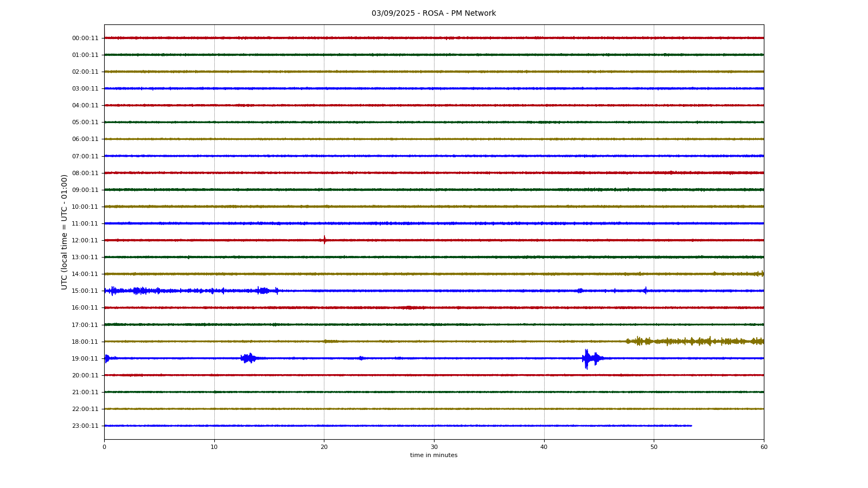Select the 15:00:11 time label

coord(85,291)
